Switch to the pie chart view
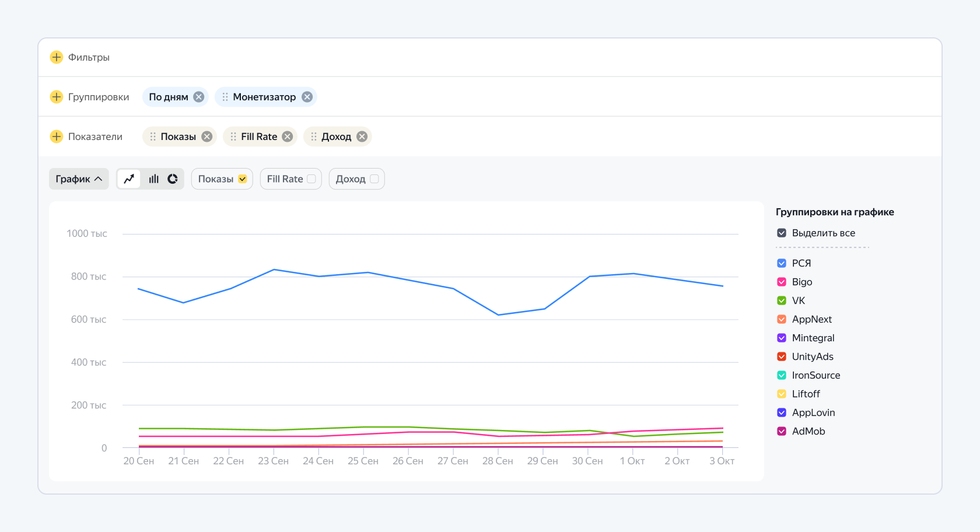The image size is (980, 532). [173, 179]
